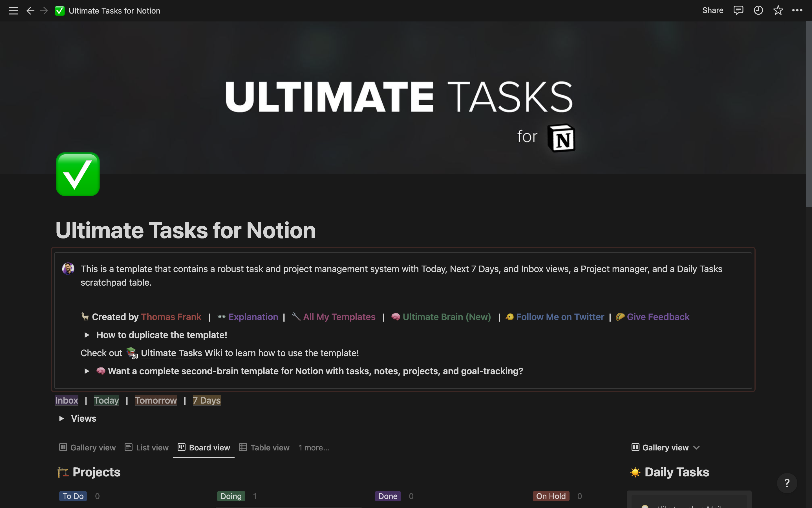Switch to Projects Gallery view tab
Viewport: 812px width, 508px height.
pyautogui.click(x=88, y=448)
